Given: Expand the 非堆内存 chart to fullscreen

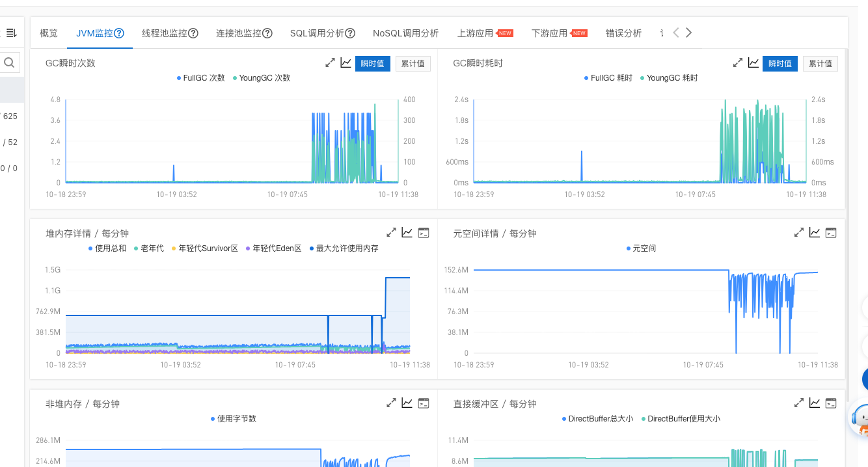Looking at the screenshot, I should coord(392,403).
